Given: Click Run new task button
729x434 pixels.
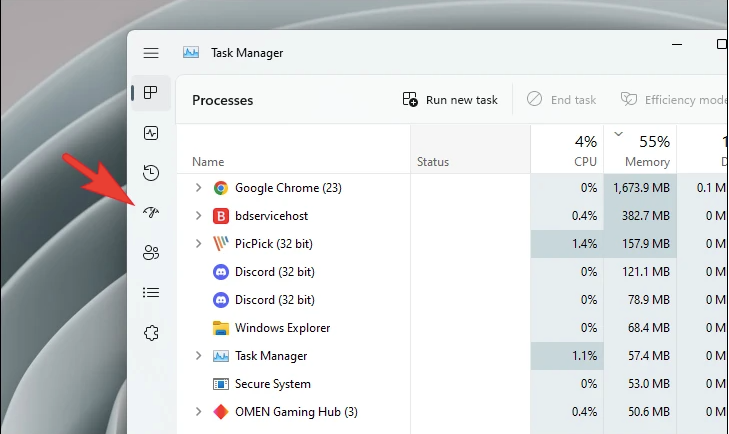Looking at the screenshot, I should coord(450,100).
